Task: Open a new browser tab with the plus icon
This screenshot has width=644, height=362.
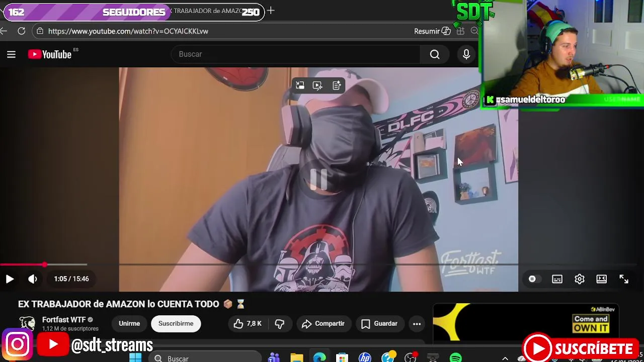Action: (x=271, y=11)
